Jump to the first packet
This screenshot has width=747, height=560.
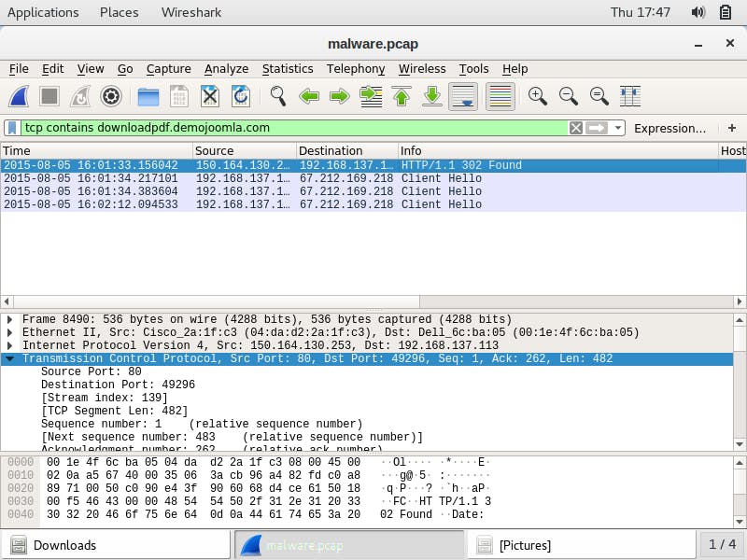tap(402, 97)
